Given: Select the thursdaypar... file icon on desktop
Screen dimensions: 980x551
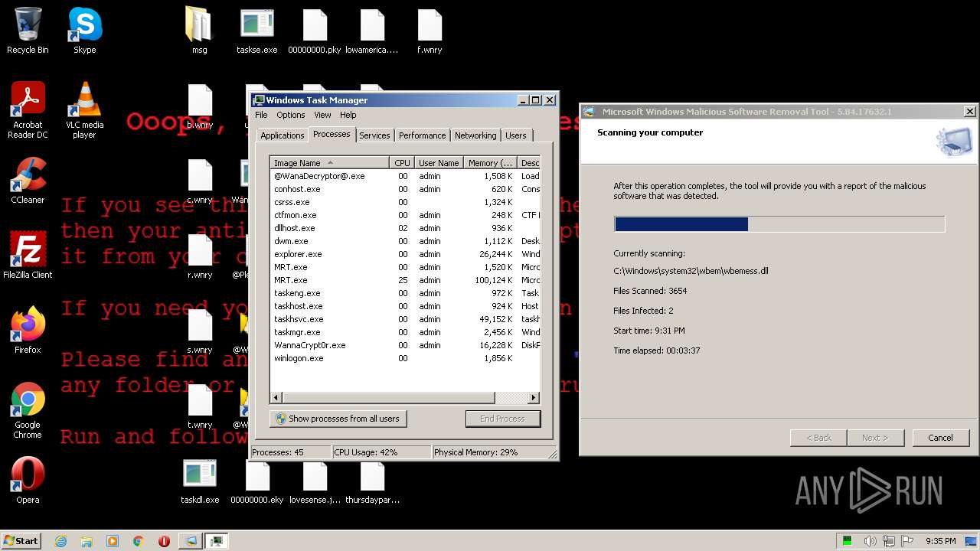Looking at the screenshot, I should point(372,481).
